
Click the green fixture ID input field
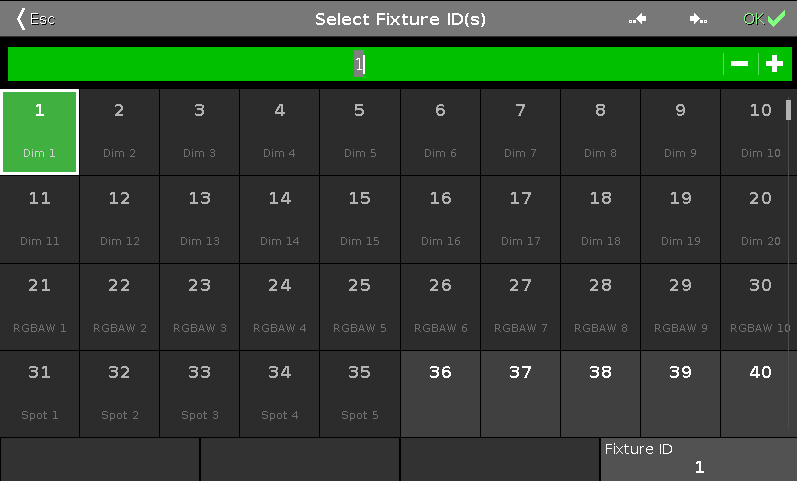pos(360,64)
